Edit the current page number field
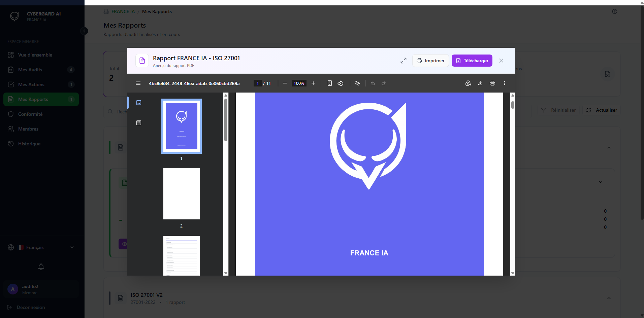 [258, 83]
